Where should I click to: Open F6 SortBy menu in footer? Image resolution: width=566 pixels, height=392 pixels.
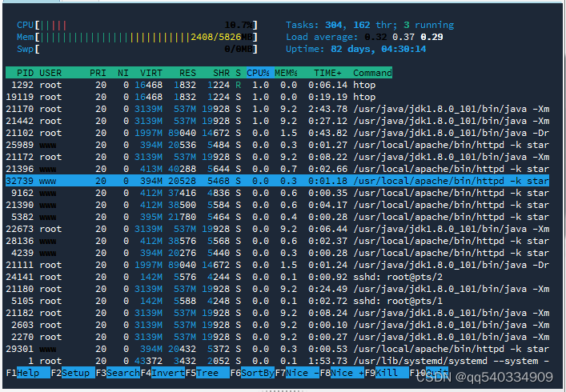252,373
